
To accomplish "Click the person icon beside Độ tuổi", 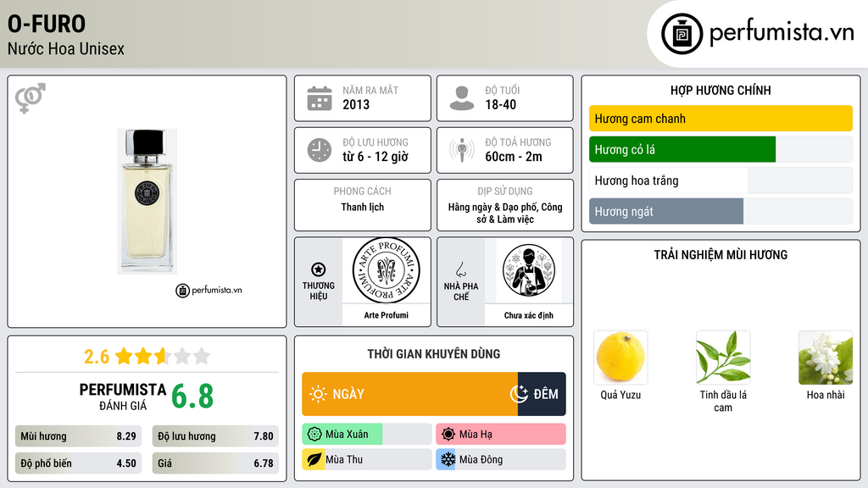I will pyautogui.click(x=462, y=98).
